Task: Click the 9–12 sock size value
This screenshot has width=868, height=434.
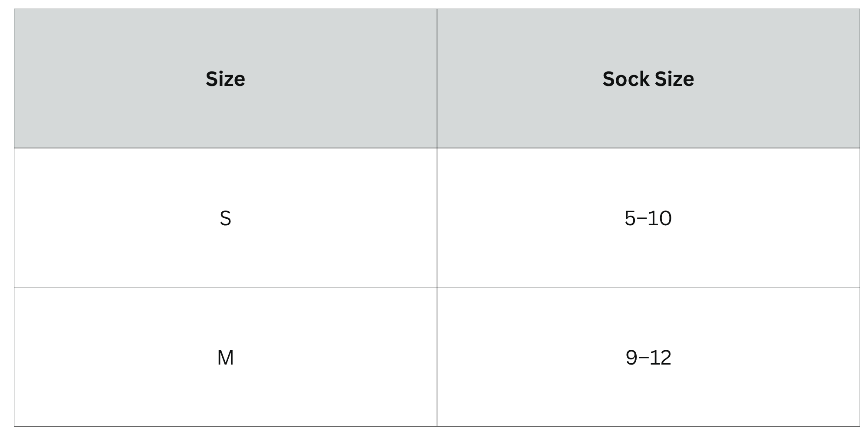Action: [x=648, y=357]
